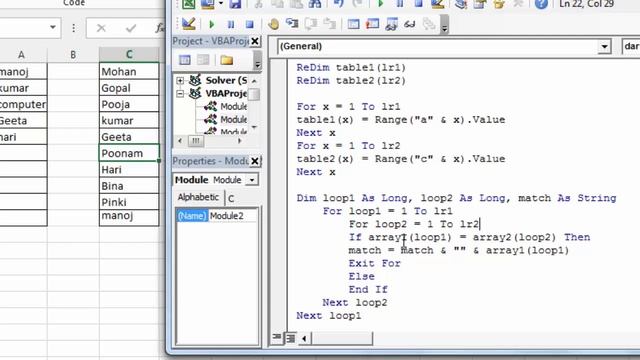Select the Solver project in tree

tap(226, 80)
